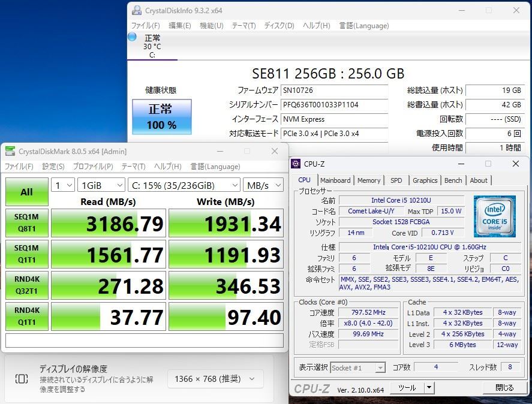Select the C: drive temperature entry 30 °C
Screen dimensions: 532x404
point(152,46)
